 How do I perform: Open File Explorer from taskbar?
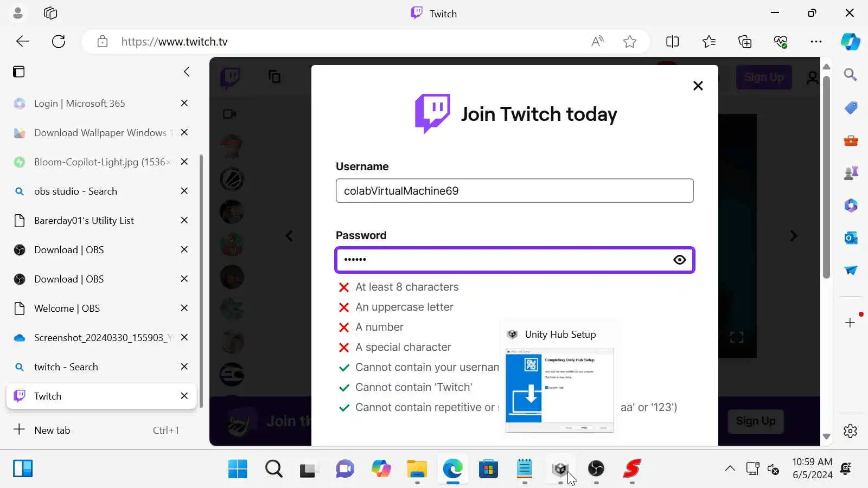417,468
